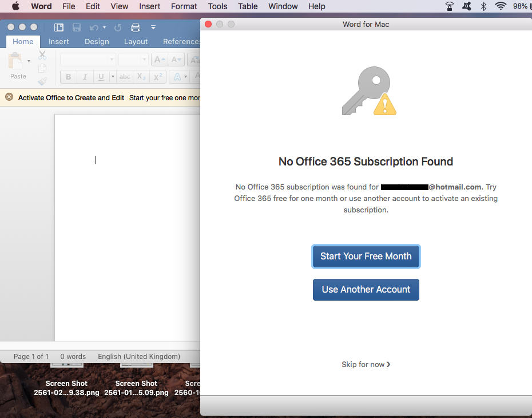Click the Bluetooth icon in menu bar
The width and height of the screenshot is (532, 418).
pyautogui.click(x=483, y=6)
